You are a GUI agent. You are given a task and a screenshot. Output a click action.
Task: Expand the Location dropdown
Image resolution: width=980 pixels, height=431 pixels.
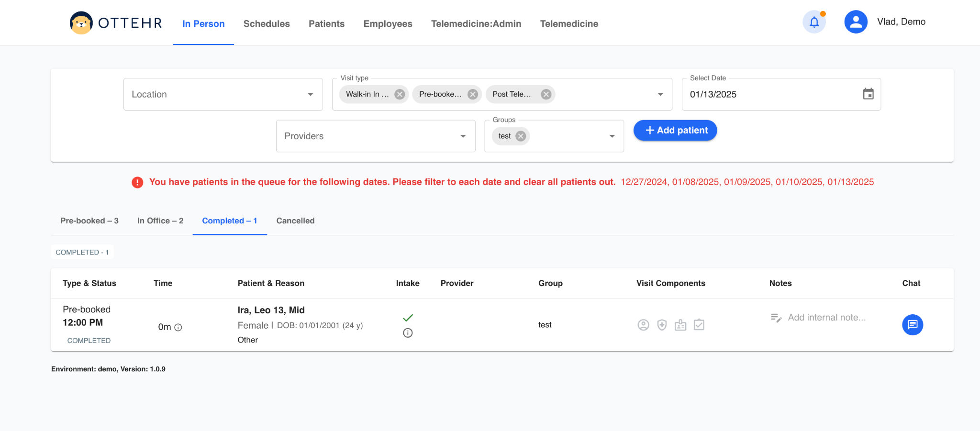pos(310,94)
